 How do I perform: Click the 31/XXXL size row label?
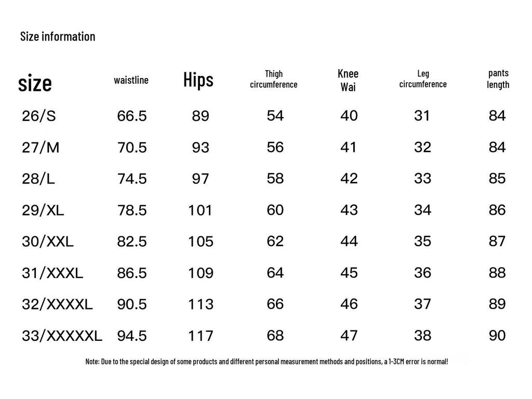(x=52, y=273)
